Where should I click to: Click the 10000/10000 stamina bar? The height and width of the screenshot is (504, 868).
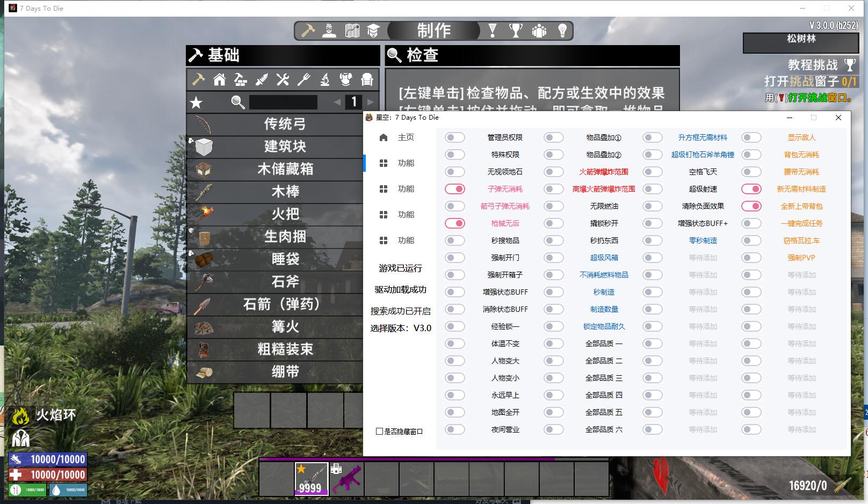[x=47, y=459]
